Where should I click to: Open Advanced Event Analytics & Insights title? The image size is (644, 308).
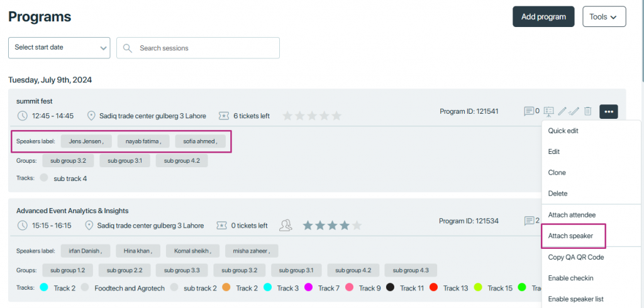pyautogui.click(x=72, y=211)
